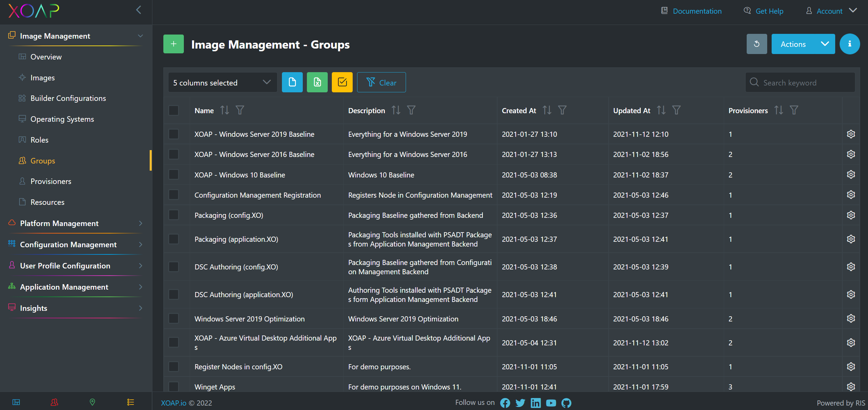Open Twitter link in footer

point(520,403)
